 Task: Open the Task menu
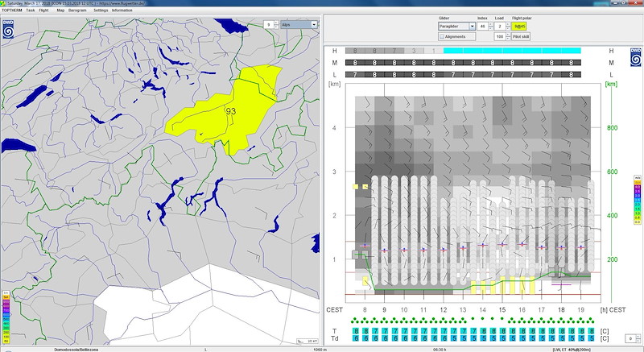point(31,10)
